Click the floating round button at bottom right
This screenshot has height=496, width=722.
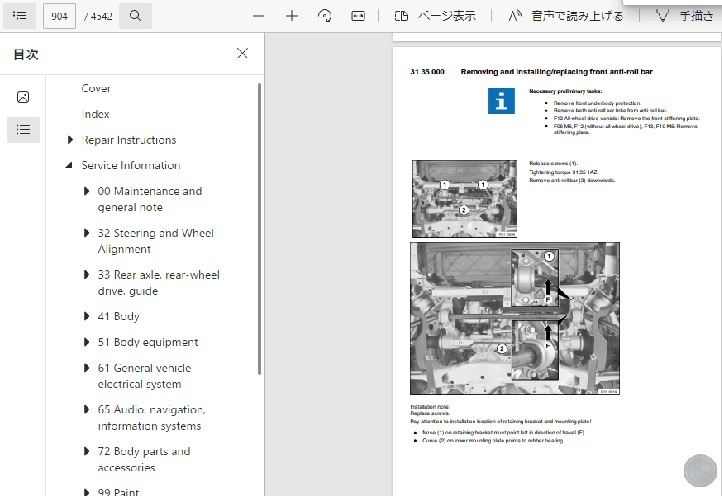[x=700, y=470]
